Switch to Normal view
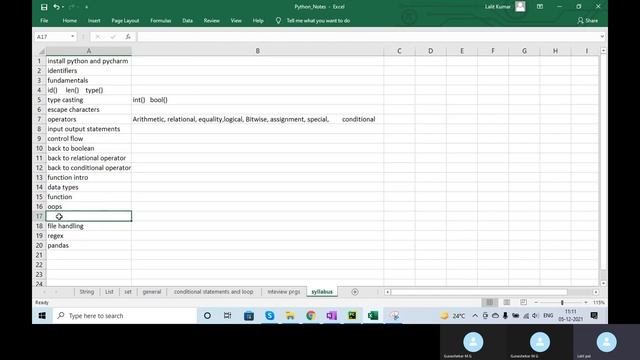This screenshot has width=640, height=360. click(x=489, y=302)
